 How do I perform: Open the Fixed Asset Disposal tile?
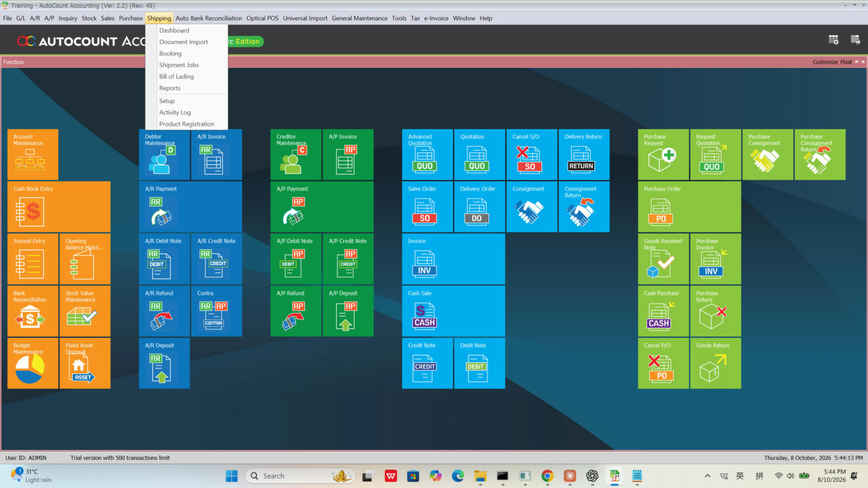(85, 363)
